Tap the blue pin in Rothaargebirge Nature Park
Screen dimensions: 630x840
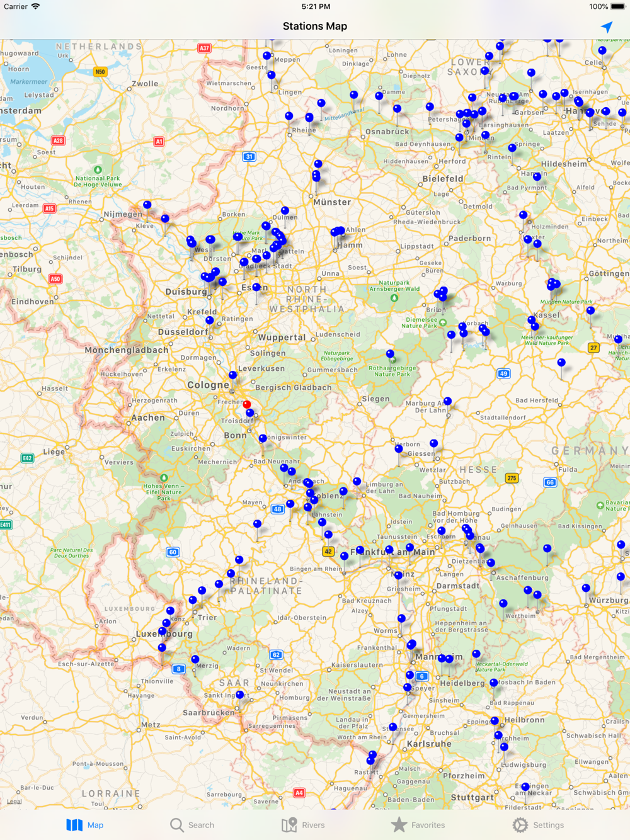click(390, 354)
